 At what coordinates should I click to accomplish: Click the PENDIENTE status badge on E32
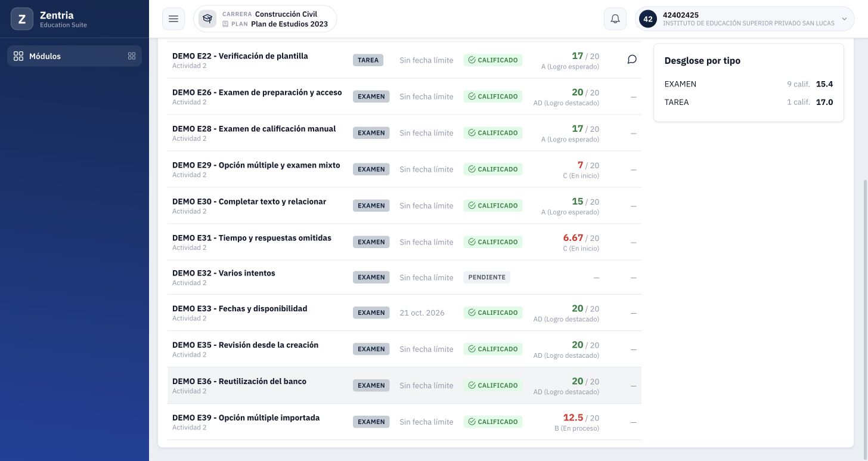pos(486,277)
